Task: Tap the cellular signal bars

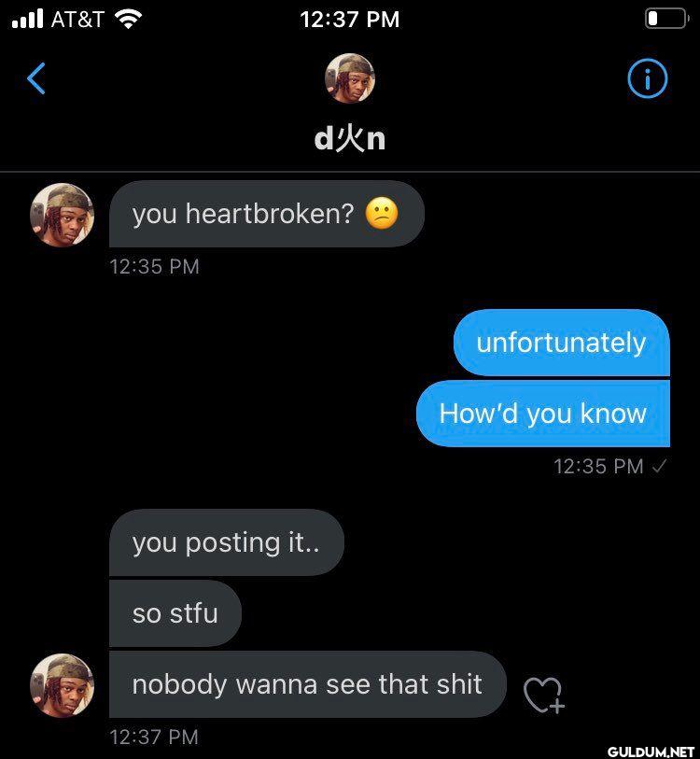Action: [28, 20]
